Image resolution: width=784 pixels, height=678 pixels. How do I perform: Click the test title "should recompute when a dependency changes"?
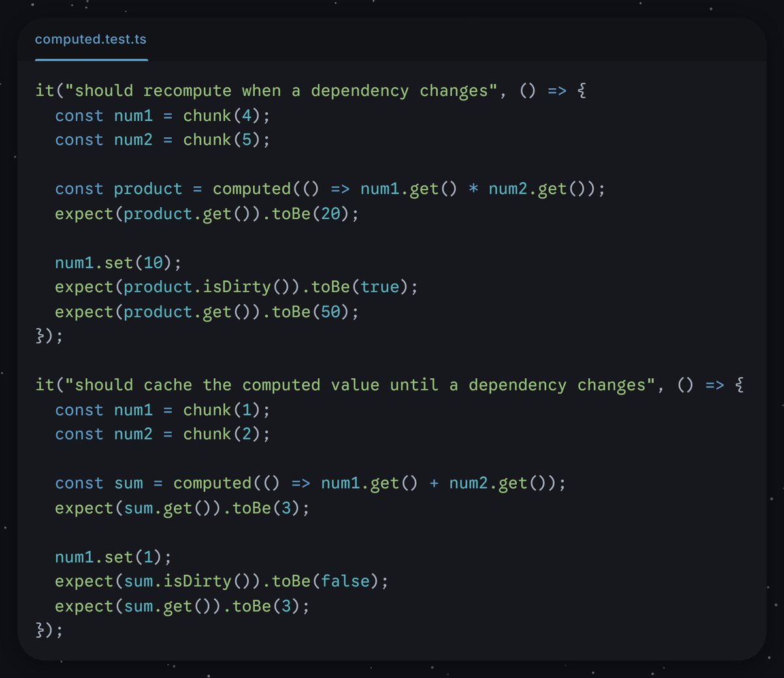pyautogui.click(x=282, y=91)
